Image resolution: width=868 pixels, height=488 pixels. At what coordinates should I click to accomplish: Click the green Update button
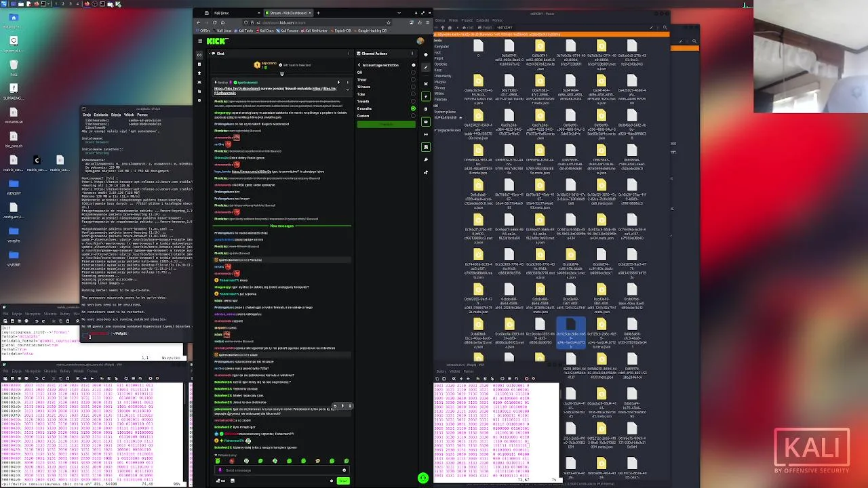(386, 124)
